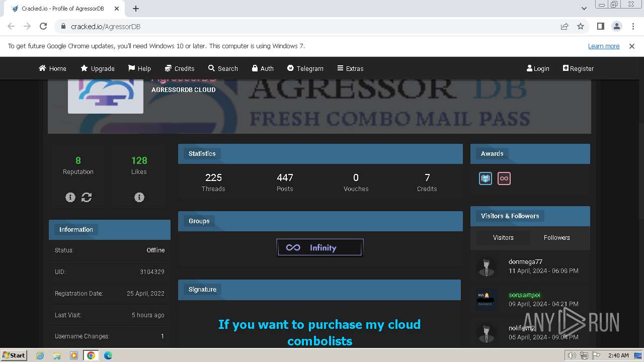Click nolifevn2's avatar thumbnail

(487, 333)
